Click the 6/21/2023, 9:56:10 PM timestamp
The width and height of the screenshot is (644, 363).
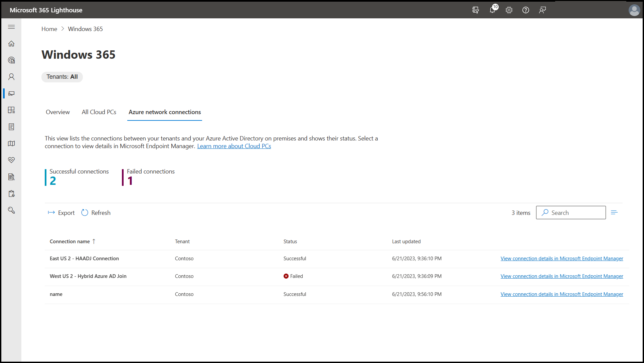417,294
